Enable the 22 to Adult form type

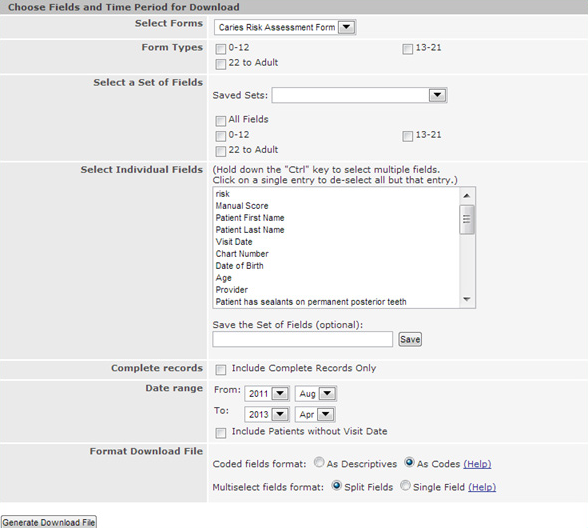(x=220, y=64)
